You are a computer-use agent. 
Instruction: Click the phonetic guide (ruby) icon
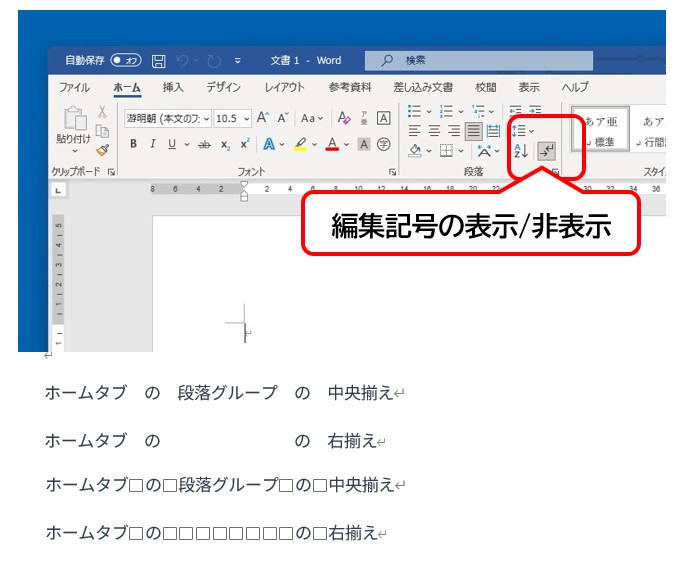pyautogui.click(x=364, y=118)
